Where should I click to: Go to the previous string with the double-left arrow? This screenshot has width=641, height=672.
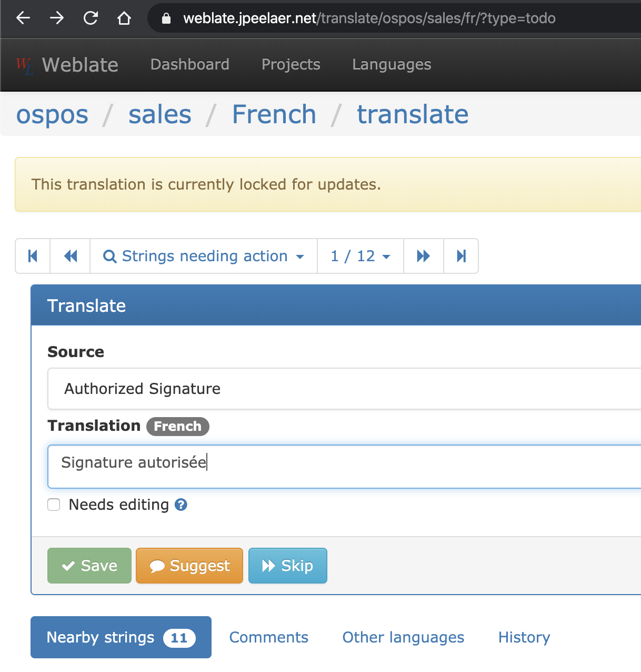click(x=70, y=256)
